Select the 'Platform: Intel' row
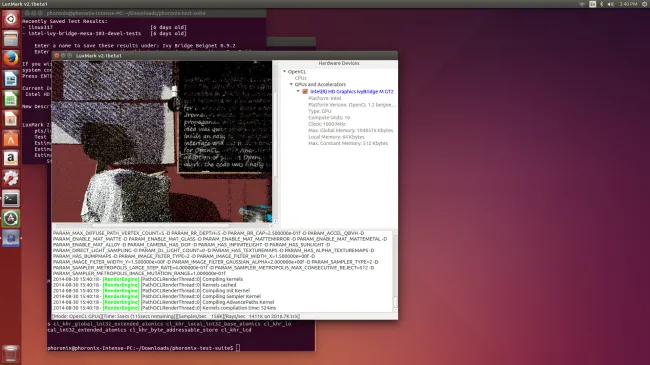 [325, 98]
